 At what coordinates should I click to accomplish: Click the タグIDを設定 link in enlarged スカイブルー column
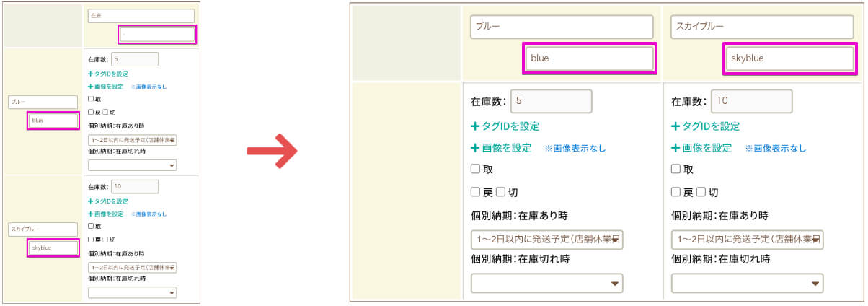click(x=711, y=126)
